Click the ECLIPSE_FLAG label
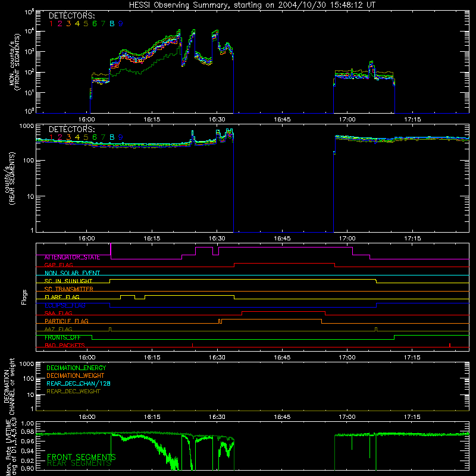This screenshot has width=476, height=476. 65,305
